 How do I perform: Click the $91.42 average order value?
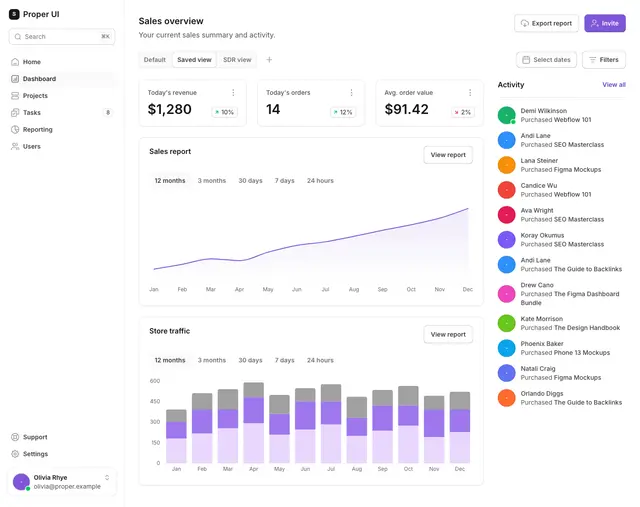click(x=407, y=109)
